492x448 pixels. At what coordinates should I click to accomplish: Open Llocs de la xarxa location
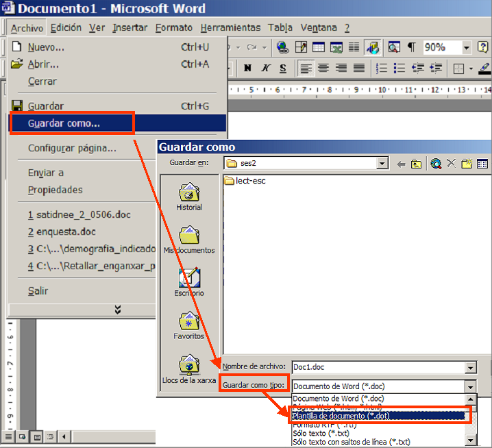[x=189, y=369]
